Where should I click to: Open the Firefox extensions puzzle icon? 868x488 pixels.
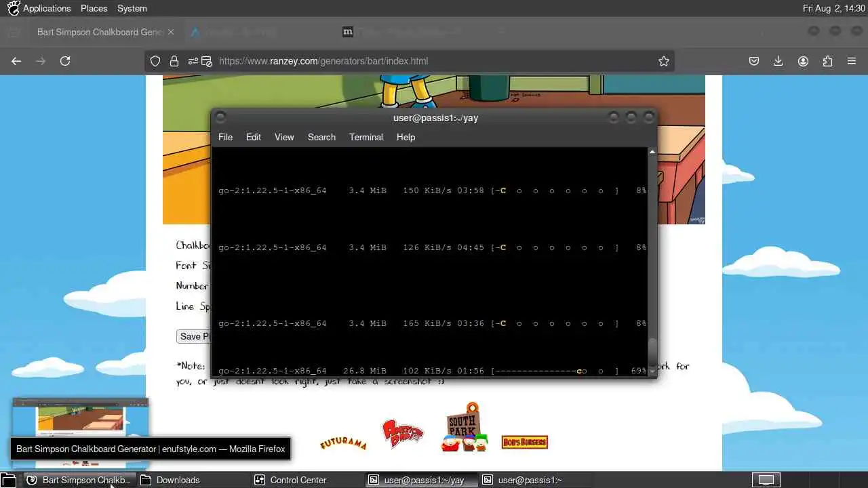827,61
